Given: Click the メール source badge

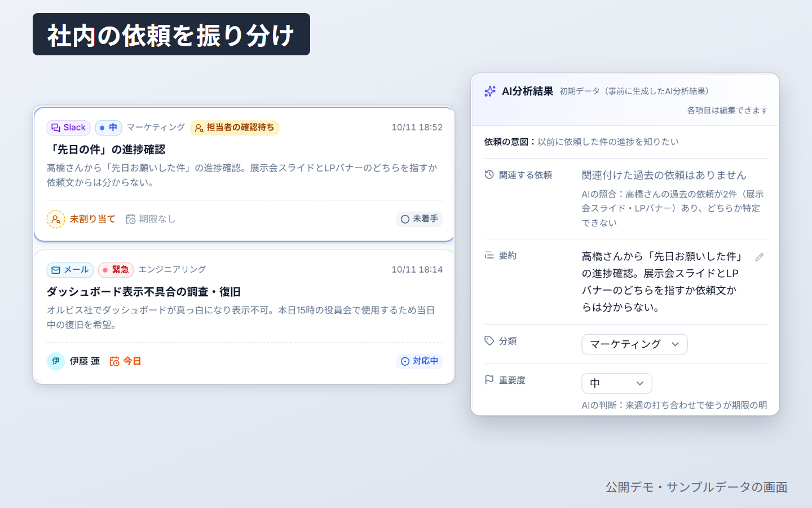Looking at the screenshot, I should click(70, 270).
